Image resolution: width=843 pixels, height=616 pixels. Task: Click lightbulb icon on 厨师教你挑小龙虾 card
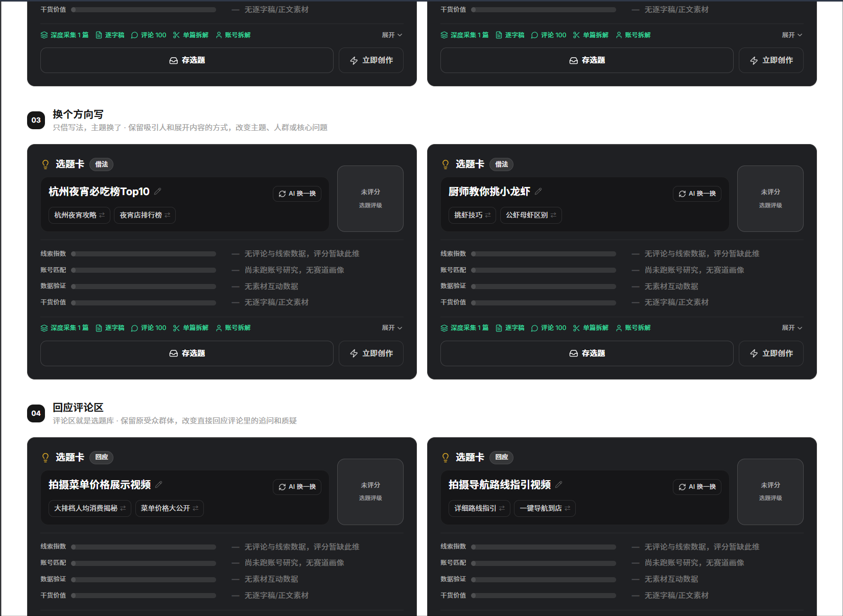click(446, 164)
